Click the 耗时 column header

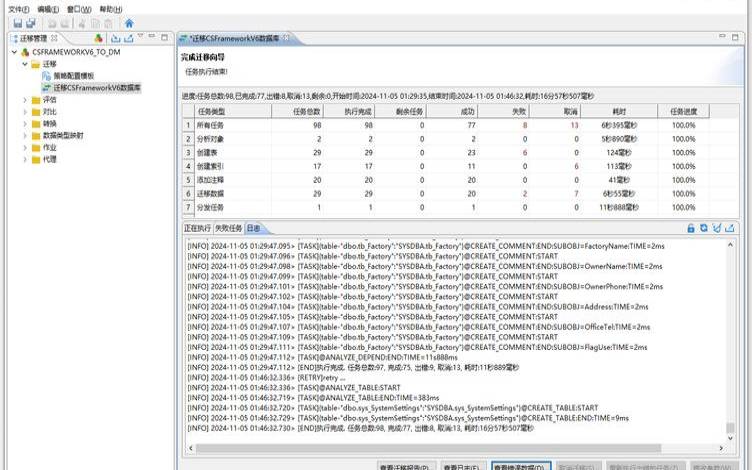(619, 111)
